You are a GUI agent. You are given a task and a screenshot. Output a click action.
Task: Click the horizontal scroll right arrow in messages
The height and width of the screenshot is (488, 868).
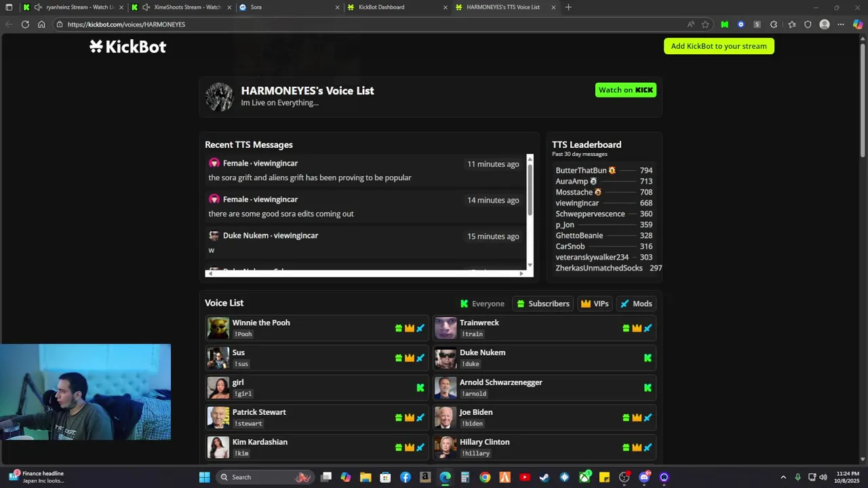pos(521,274)
